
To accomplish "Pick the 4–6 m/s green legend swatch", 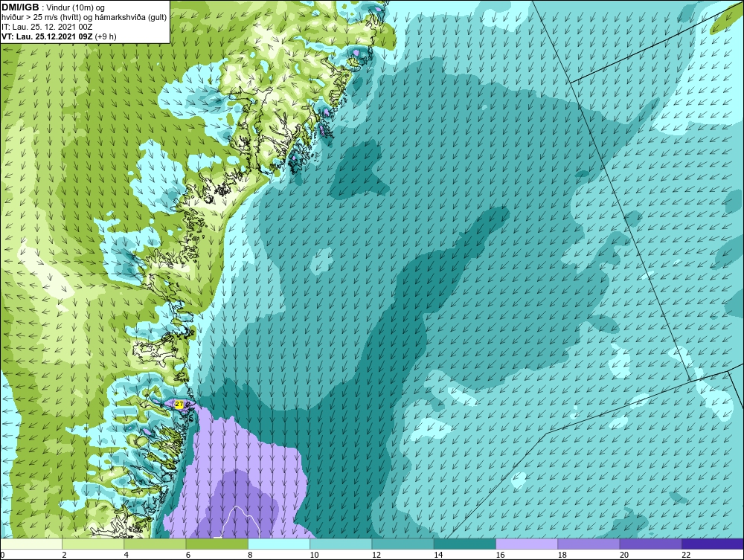I will (155, 544).
